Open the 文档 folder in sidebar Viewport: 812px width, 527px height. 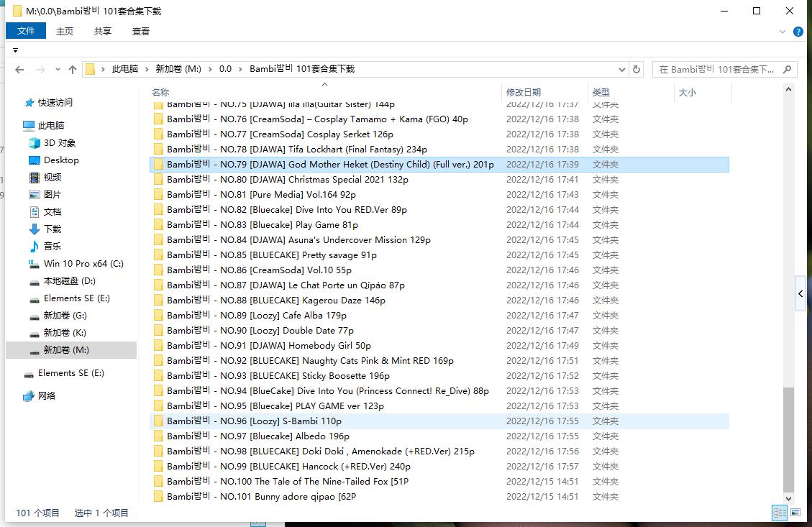tap(53, 211)
